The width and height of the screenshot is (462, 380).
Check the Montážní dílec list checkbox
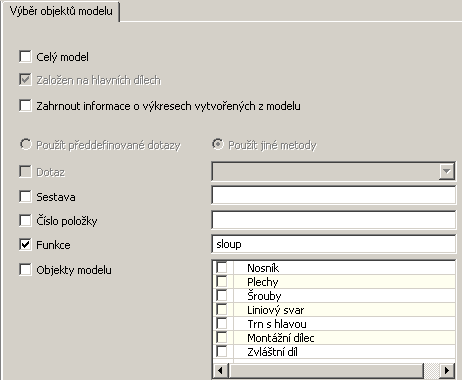[x=222, y=337]
